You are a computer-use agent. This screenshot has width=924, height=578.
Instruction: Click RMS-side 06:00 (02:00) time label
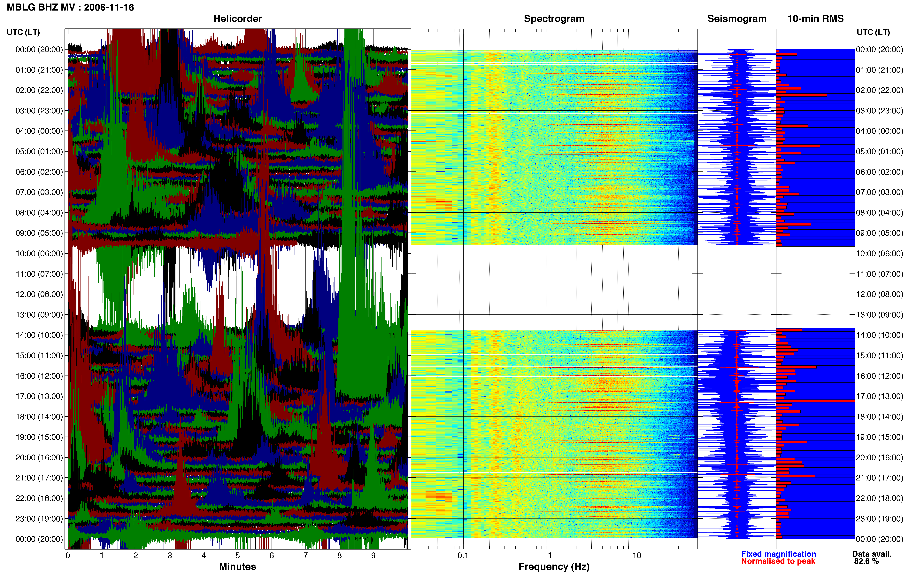[880, 172]
